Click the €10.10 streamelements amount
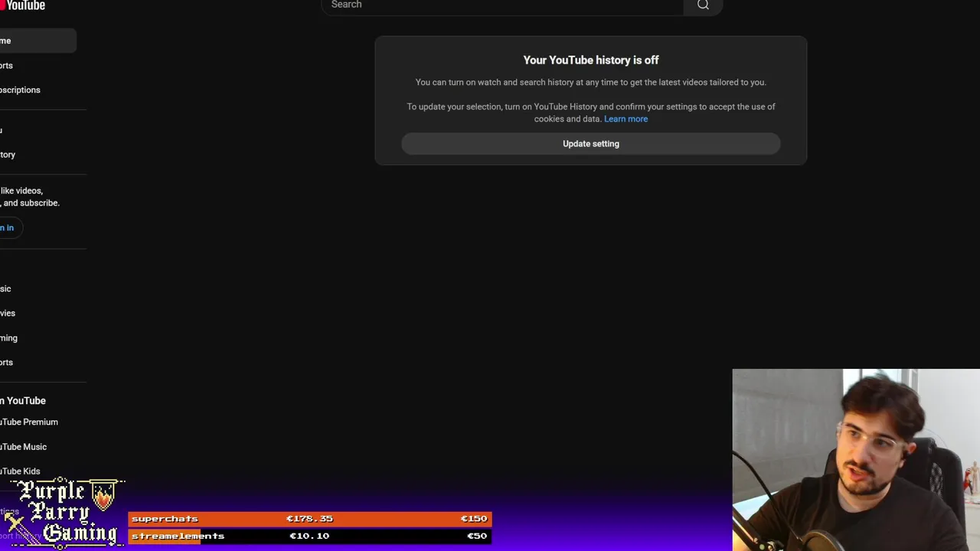The width and height of the screenshot is (980, 551). [x=309, y=536]
